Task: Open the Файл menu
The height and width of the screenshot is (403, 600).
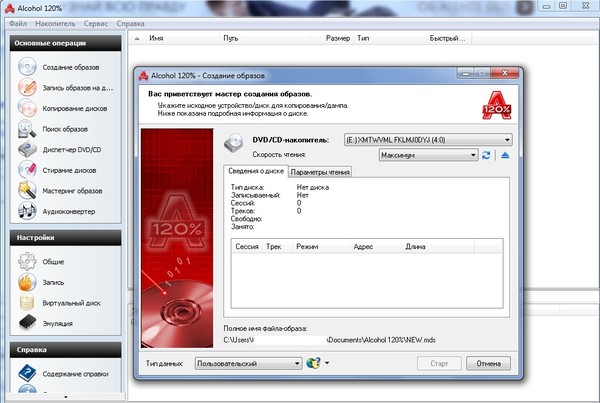Action: 18,23
